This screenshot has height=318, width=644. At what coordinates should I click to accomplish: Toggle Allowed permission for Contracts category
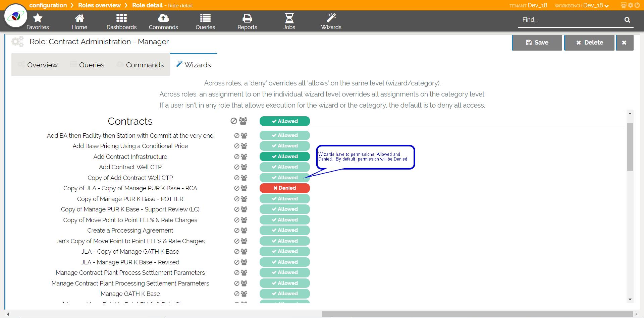click(x=284, y=121)
